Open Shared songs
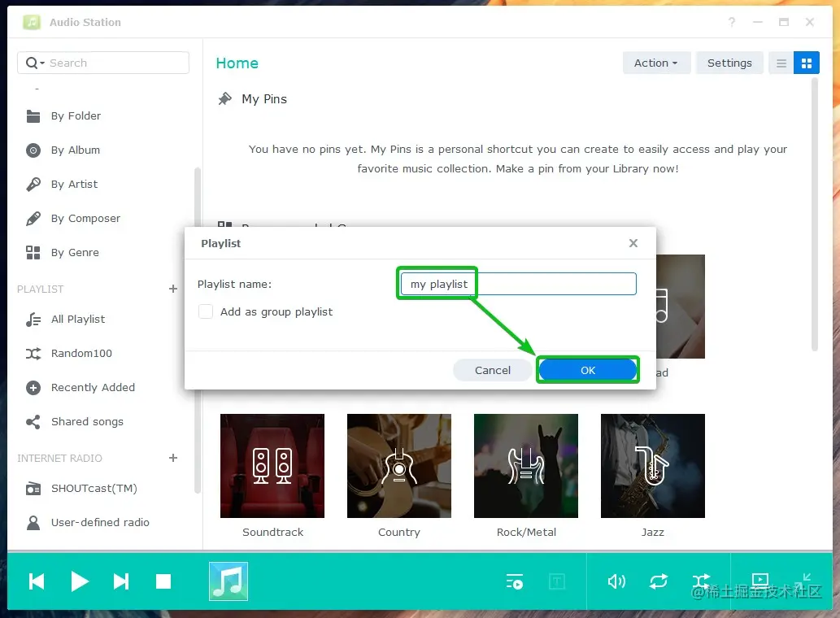Screen dimensions: 840x618 87,422
